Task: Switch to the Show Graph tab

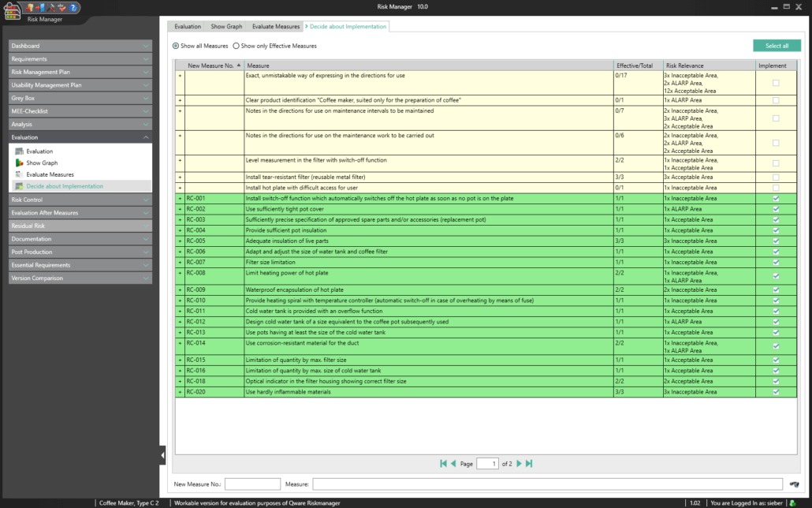Action: click(x=226, y=27)
